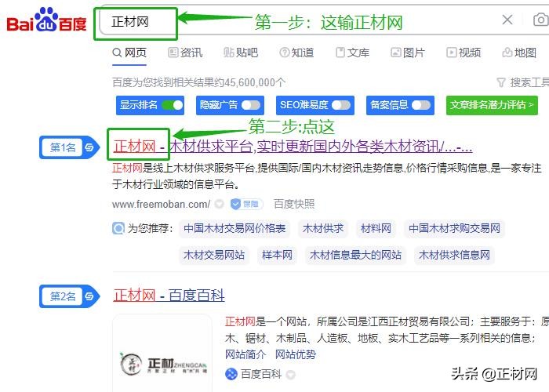Open the Baidu logo homepage

[46, 20]
